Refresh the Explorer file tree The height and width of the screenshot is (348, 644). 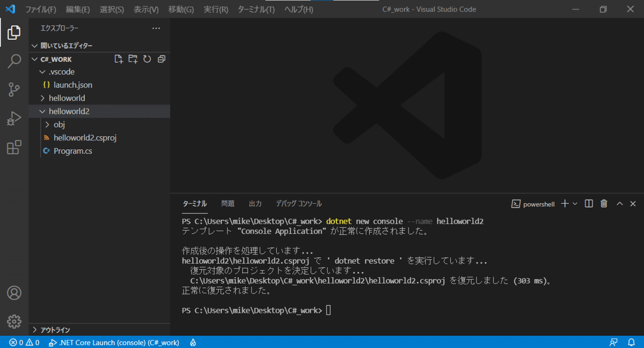147,59
